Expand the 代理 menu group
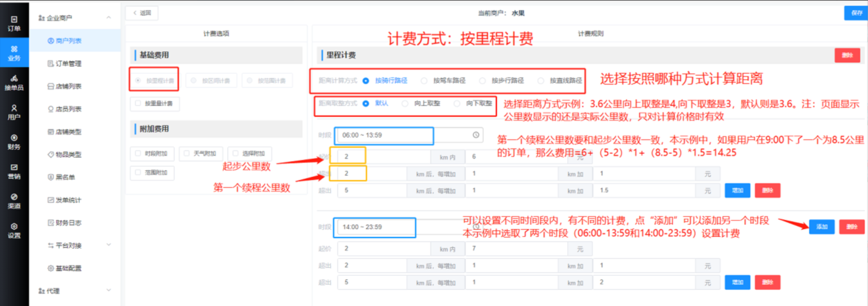The width and height of the screenshot is (868, 306). pyautogui.click(x=108, y=291)
